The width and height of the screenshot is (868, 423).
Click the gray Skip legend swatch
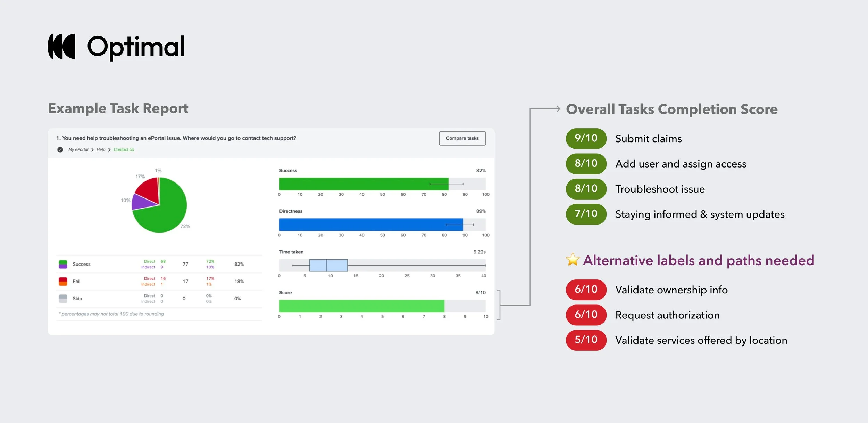[63, 299]
